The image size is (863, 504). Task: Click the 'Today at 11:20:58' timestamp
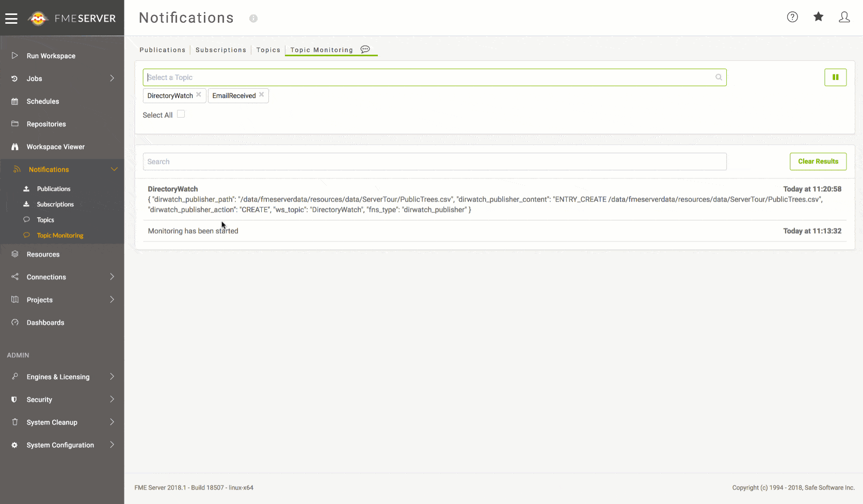tap(812, 189)
